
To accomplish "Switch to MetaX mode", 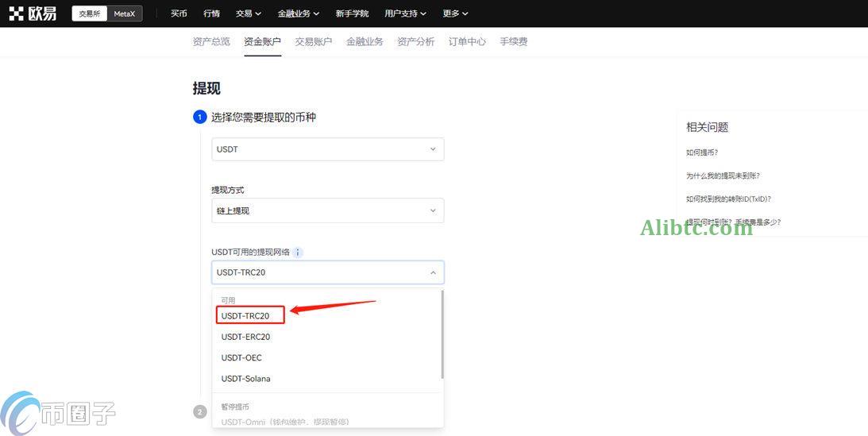I will click(125, 14).
